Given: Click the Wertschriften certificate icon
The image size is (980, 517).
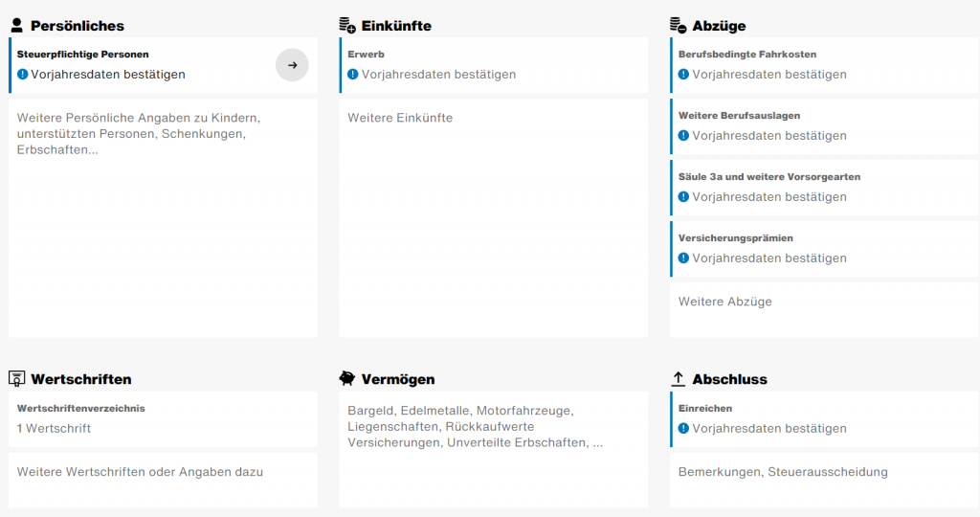Looking at the screenshot, I should click(17, 378).
